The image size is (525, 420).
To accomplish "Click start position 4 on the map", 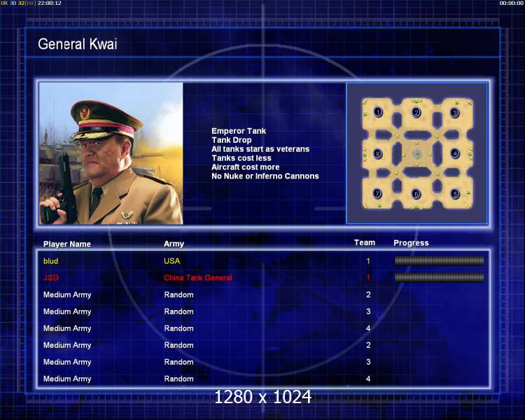I will [455, 154].
